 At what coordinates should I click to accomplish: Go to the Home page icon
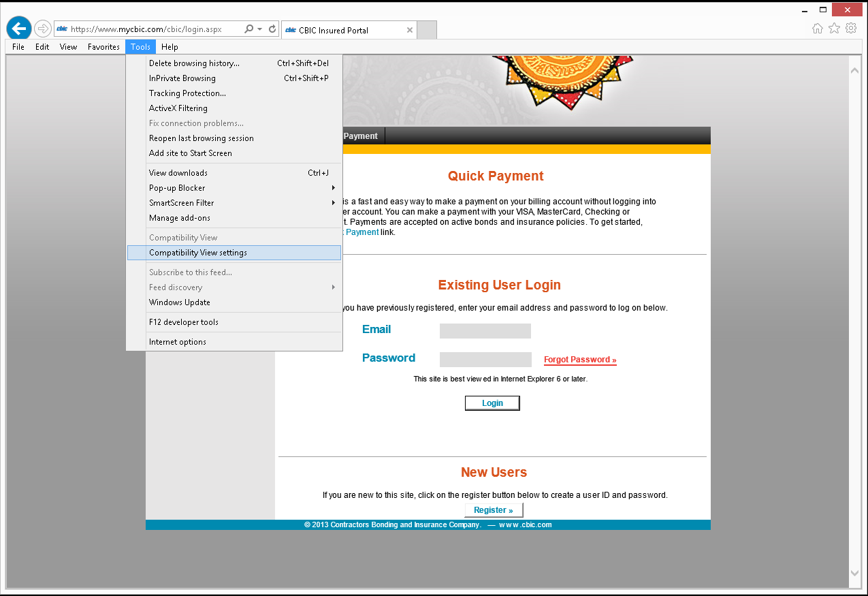[818, 29]
